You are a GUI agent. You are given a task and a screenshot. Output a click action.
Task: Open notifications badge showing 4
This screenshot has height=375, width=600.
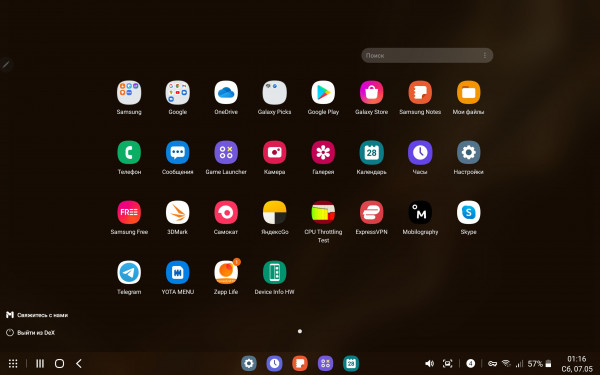(x=471, y=364)
